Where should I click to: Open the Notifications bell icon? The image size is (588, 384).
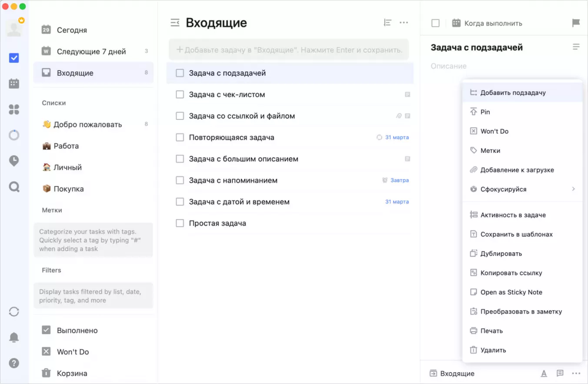14,337
